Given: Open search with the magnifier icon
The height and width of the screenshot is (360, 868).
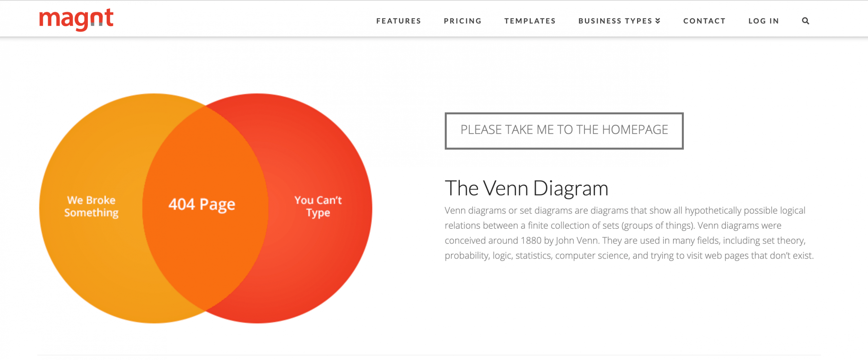Looking at the screenshot, I should click(x=805, y=21).
